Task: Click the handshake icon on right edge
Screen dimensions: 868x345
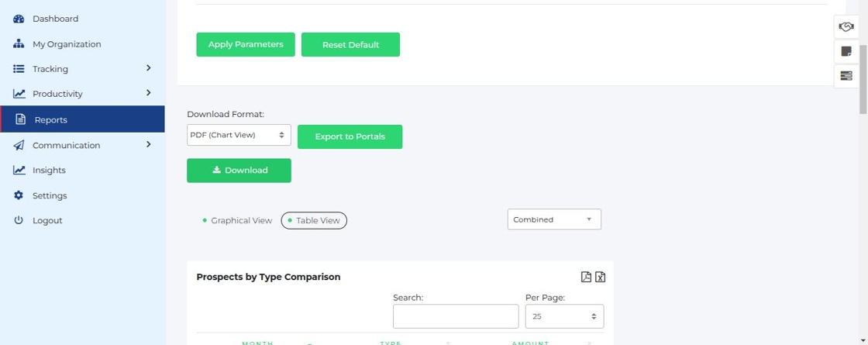Action: (x=846, y=27)
